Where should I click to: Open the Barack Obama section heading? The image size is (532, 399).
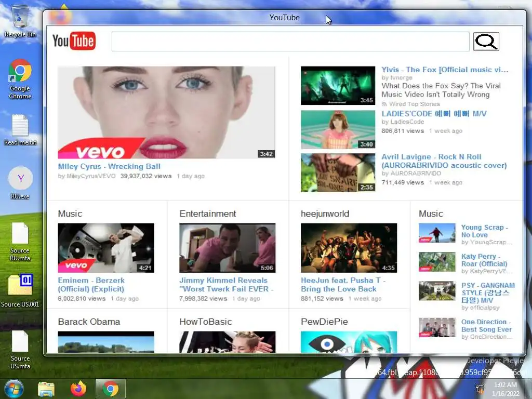(x=89, y=322)
